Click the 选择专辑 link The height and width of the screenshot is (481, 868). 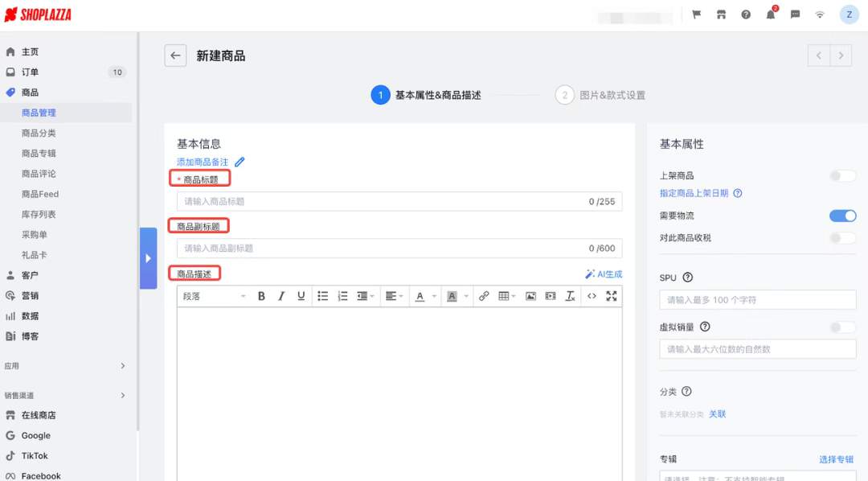tap(836, 458)
